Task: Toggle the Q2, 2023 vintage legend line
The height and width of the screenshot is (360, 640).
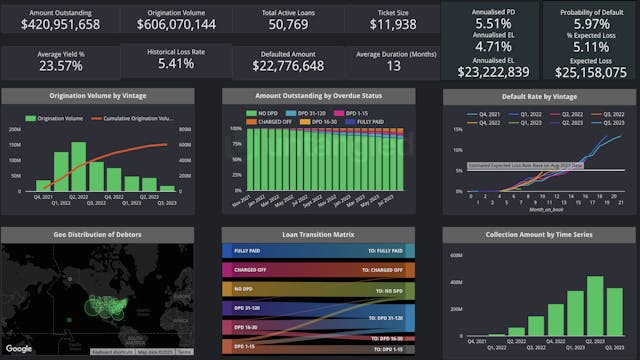Action: click(x=567, y=122)
